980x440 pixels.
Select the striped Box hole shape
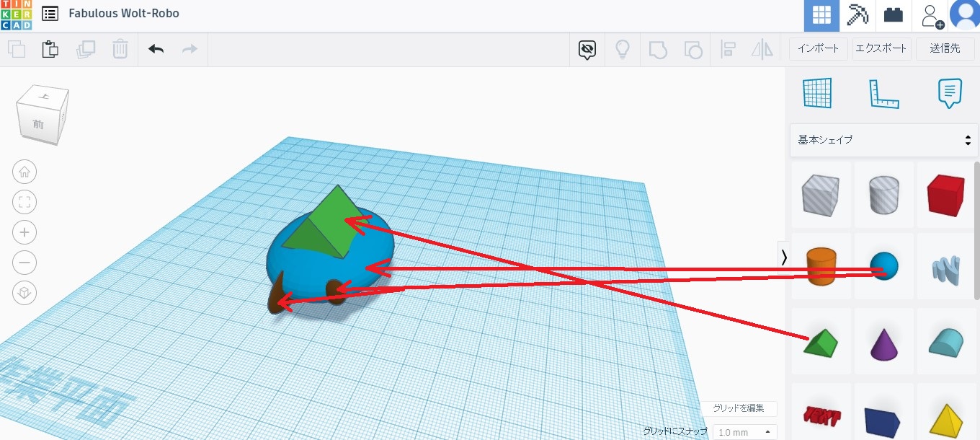[821, 195]
